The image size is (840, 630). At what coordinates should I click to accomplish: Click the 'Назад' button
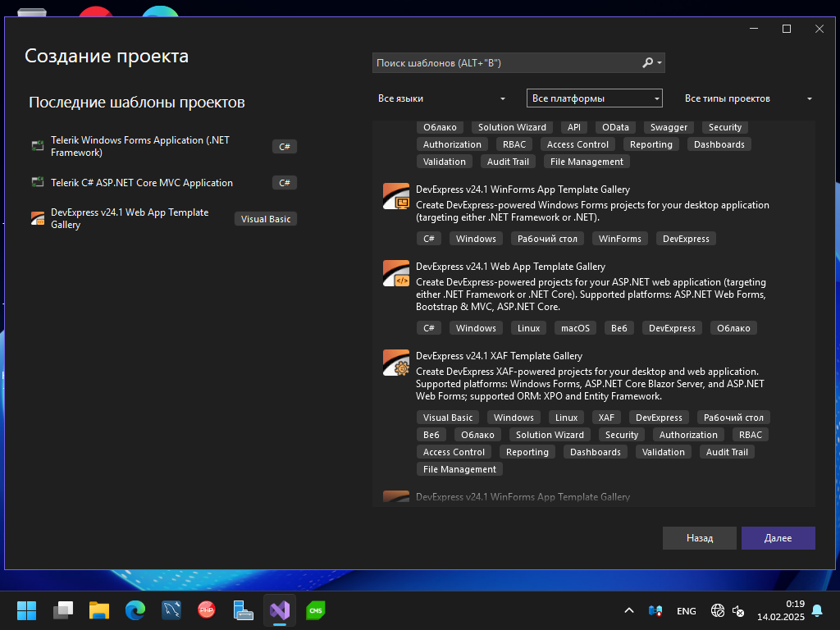click(699, 538)
